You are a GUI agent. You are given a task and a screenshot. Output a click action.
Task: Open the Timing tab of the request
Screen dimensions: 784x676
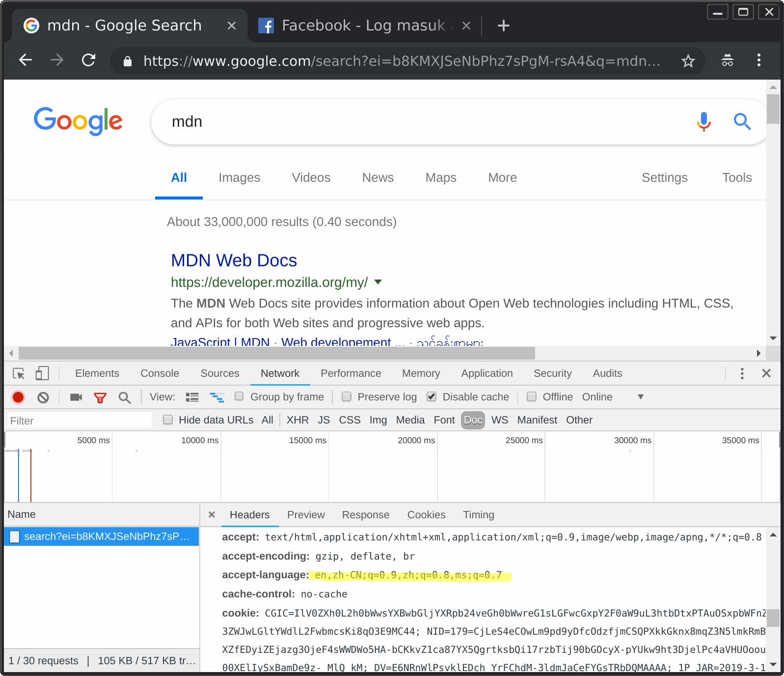[478, 515]
